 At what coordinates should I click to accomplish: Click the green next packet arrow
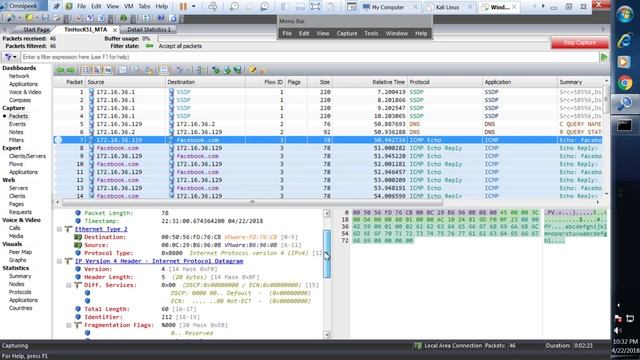[71, 70]
